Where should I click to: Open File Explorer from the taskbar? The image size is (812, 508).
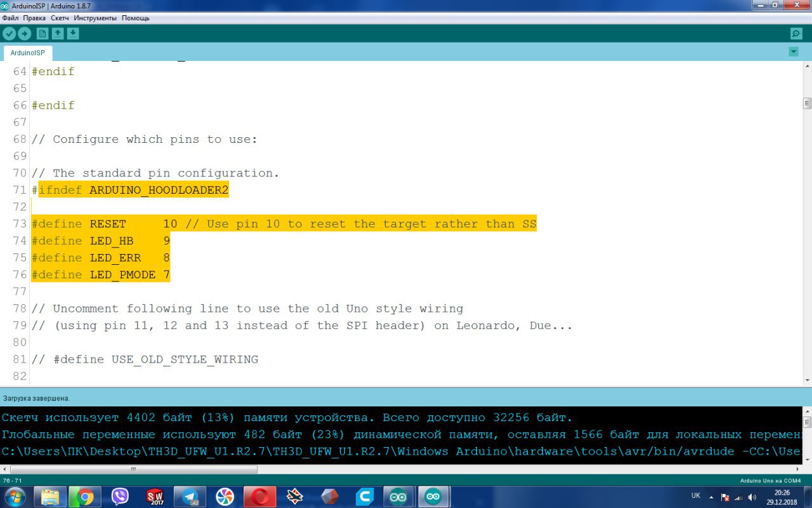pos(49,497)
